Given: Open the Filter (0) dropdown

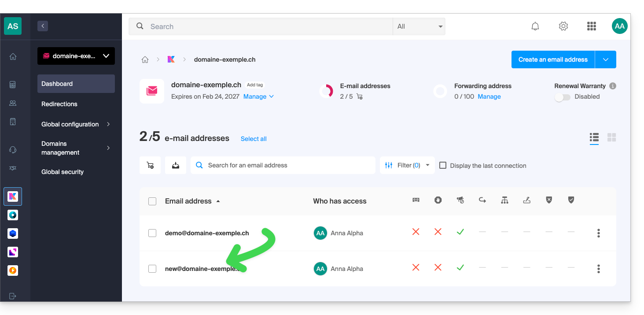Looking at the screenshot, I should pyautogui.click(x=407, y=165).
